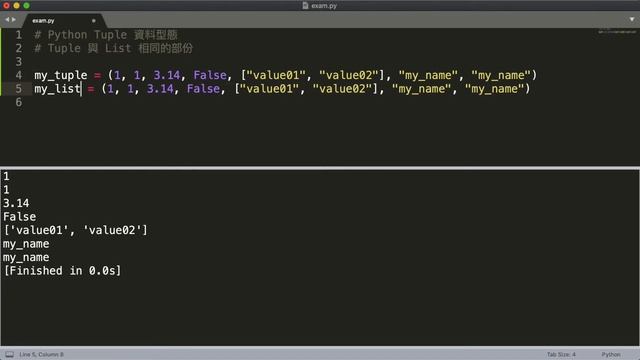Click the '# Tuple 與 List' comment line
The width and height of the screenshot is (640, 360).
113,48
